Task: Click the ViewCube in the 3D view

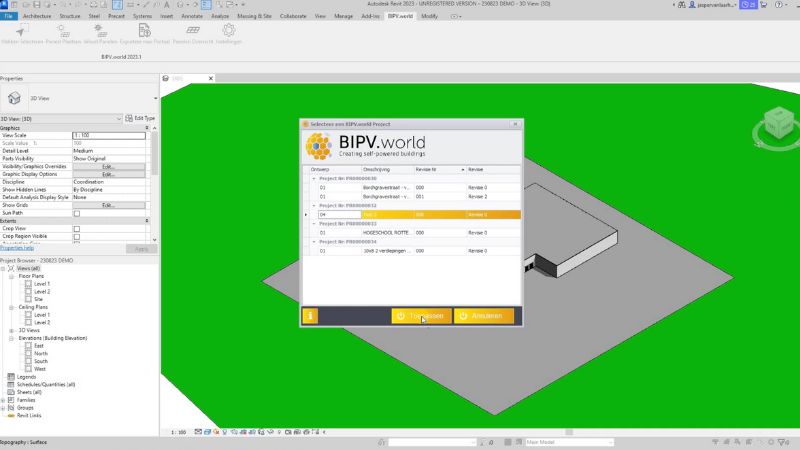Action: point(778,123)
